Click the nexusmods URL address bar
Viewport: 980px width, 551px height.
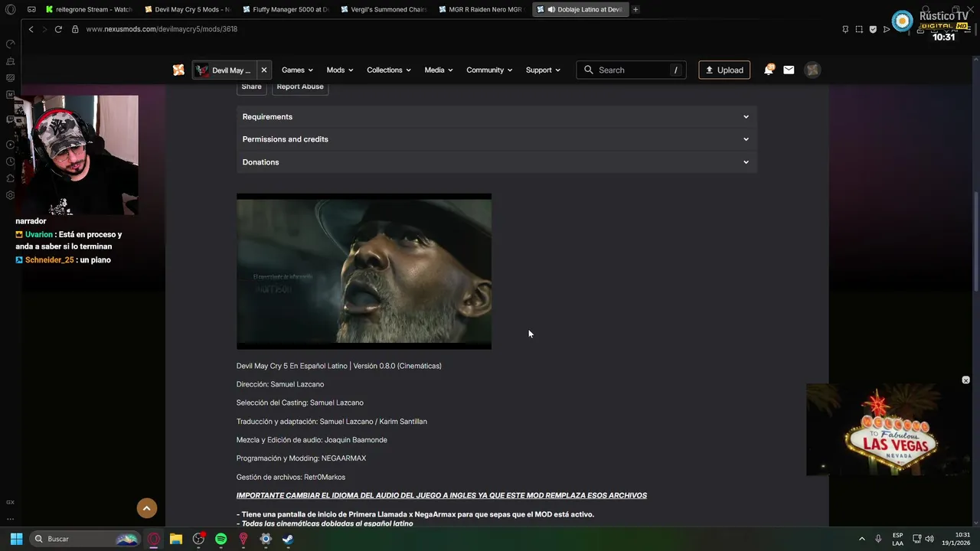pyautogui.click(x=162, y=29)
